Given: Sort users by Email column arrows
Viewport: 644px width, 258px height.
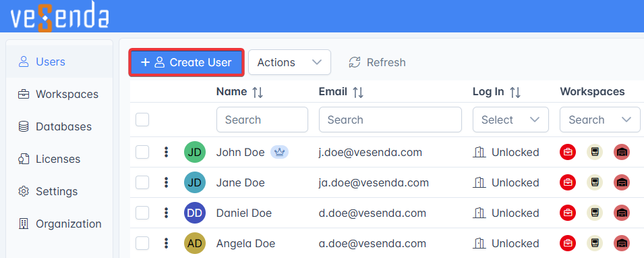Looking at the screenshot, I should (357, 92).
